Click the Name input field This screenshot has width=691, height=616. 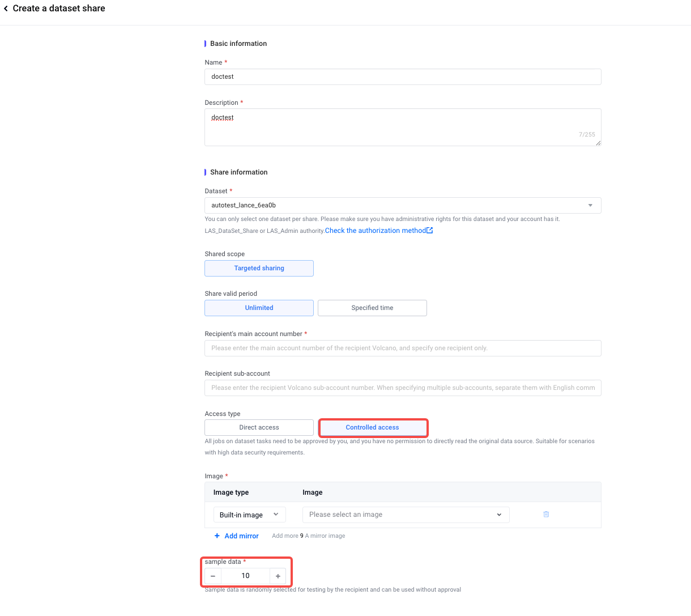click(x=402, y=77)
